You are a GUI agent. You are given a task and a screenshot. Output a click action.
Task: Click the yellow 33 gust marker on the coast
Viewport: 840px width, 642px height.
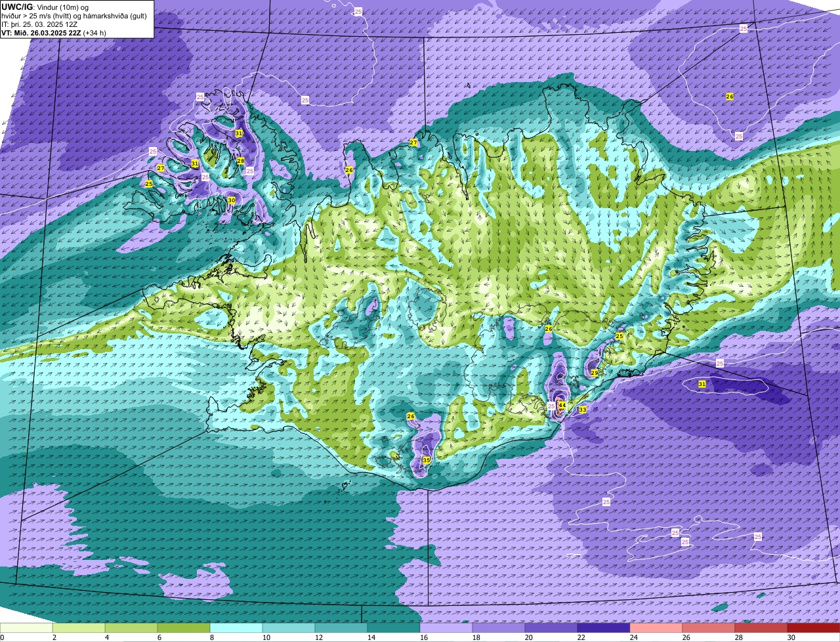583,410
